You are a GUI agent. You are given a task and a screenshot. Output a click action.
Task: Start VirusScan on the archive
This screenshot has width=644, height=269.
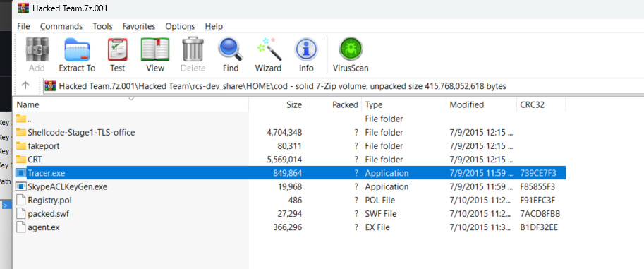351,49
